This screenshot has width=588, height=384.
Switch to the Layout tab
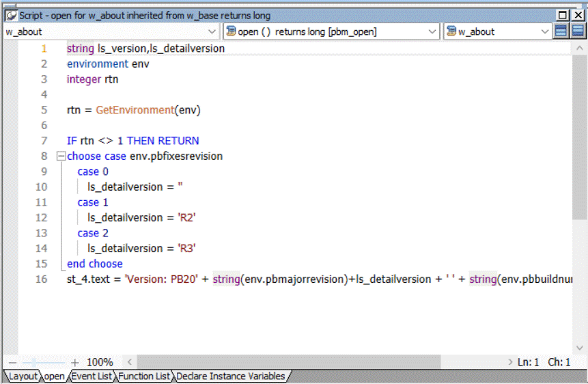[x=22, y=376]
